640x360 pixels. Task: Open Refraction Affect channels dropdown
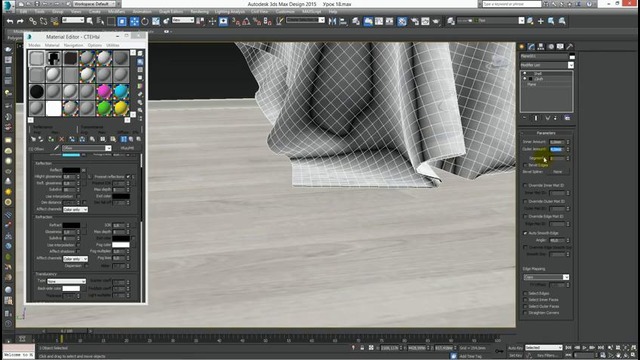tap(75, 259)
